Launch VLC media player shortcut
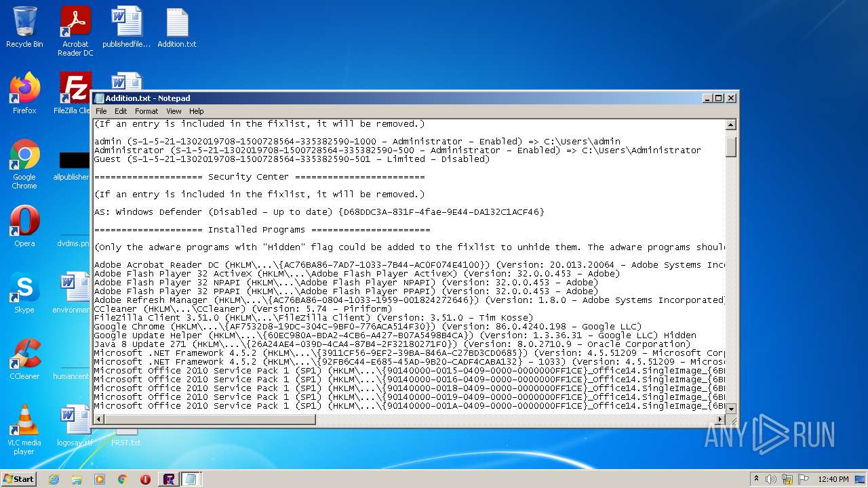 tap(24, 430)
